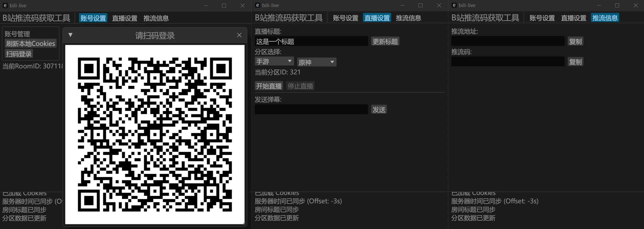The image size is (644, 229).
Task: Select the highlighted 推流信息 tab in the right window
Action: (x=605, y=18)
